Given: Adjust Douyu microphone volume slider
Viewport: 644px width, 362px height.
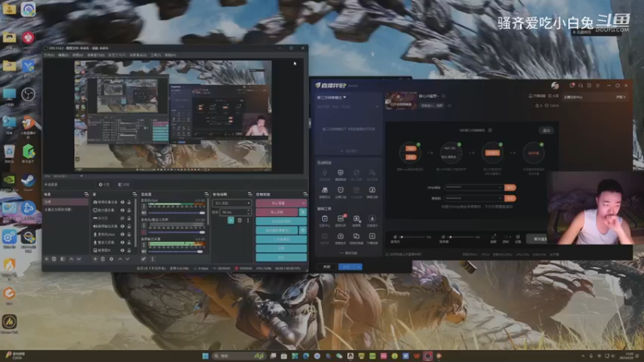Looking at the screenshot, I should [x=413, y=237].
